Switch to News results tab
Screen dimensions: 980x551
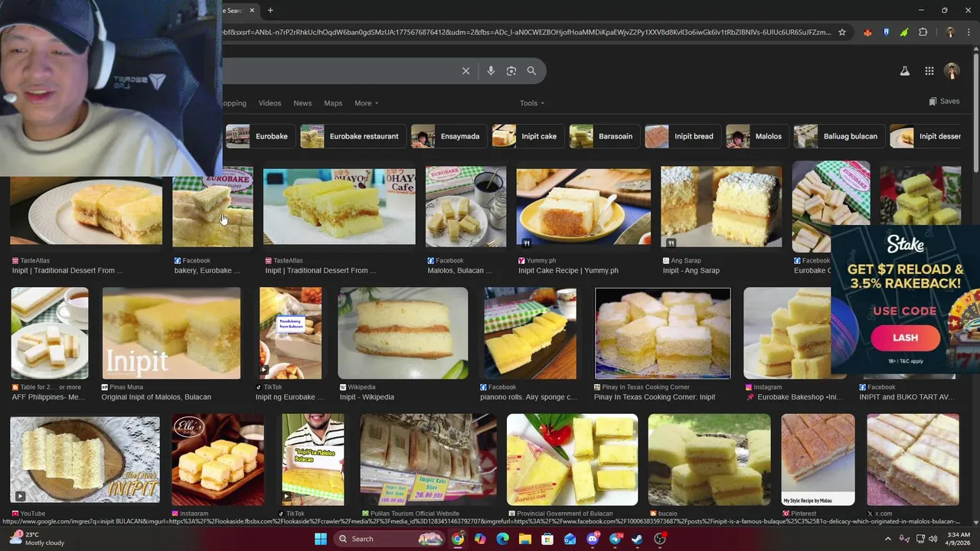click(x=302, y=103)
